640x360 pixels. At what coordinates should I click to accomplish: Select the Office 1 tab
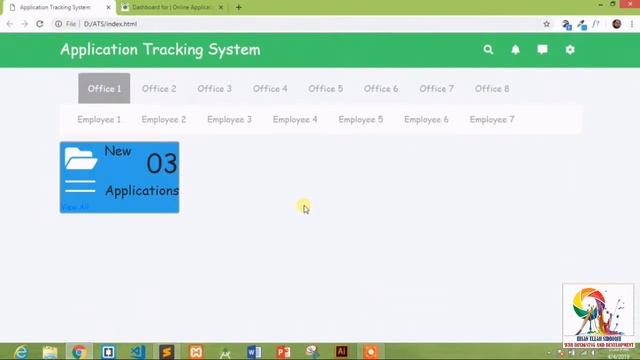click(104, 89)
